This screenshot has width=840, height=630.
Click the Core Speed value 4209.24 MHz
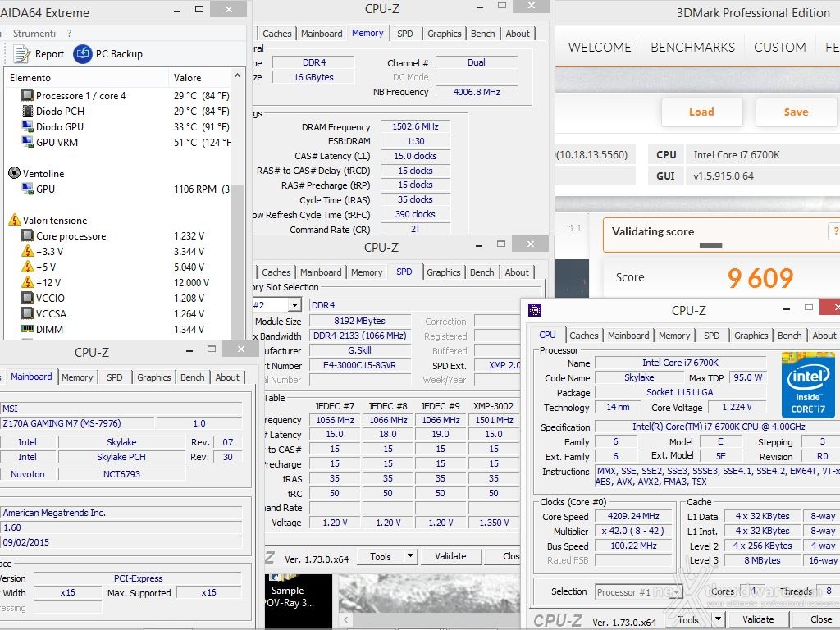(x=633, y=517)
